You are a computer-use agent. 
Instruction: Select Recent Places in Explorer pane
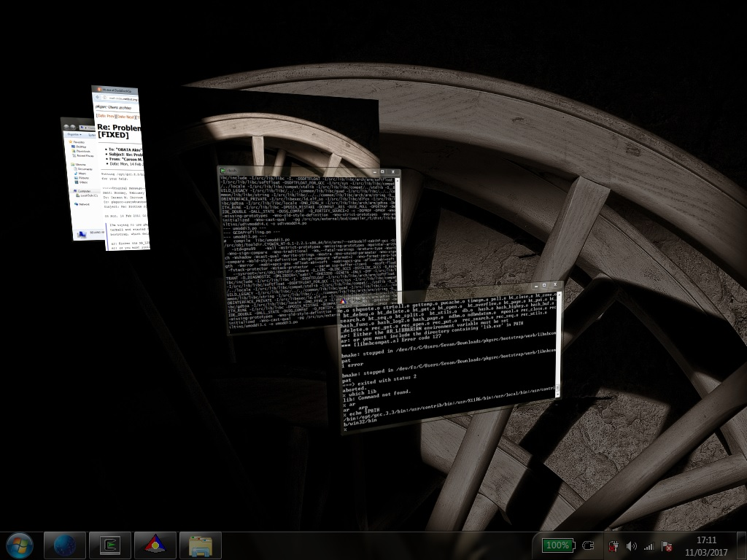pos(83,156)
